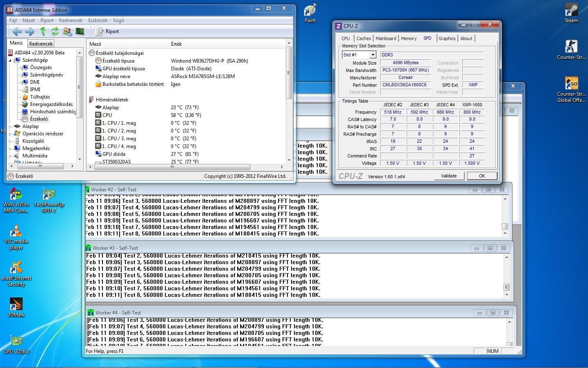Open Paint desktop shortcut
The height and width of the screenshot is (368, 588).
tap(310, 13)
